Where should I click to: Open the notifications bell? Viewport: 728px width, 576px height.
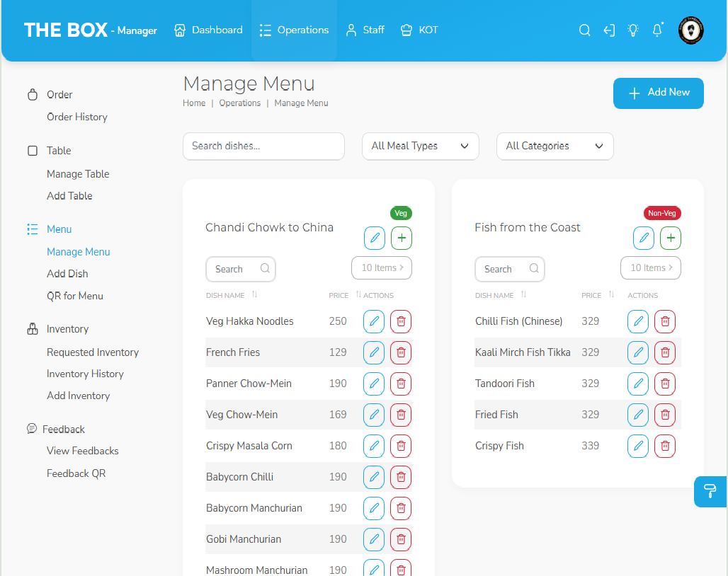[657, 30]
